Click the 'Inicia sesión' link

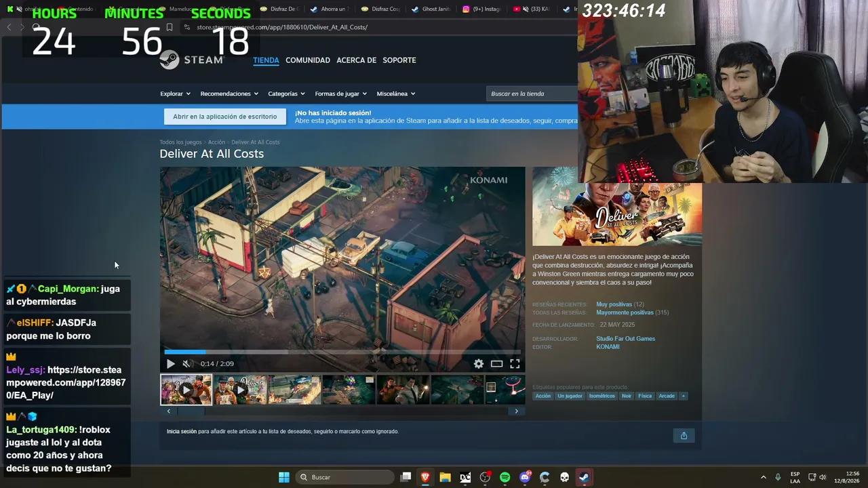(182, 432)
